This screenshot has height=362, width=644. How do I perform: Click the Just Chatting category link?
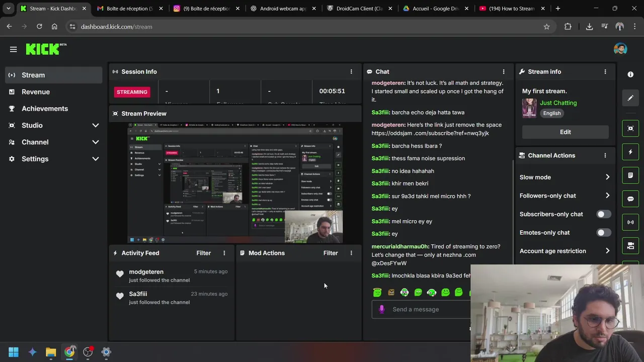[x=558, y=103]
